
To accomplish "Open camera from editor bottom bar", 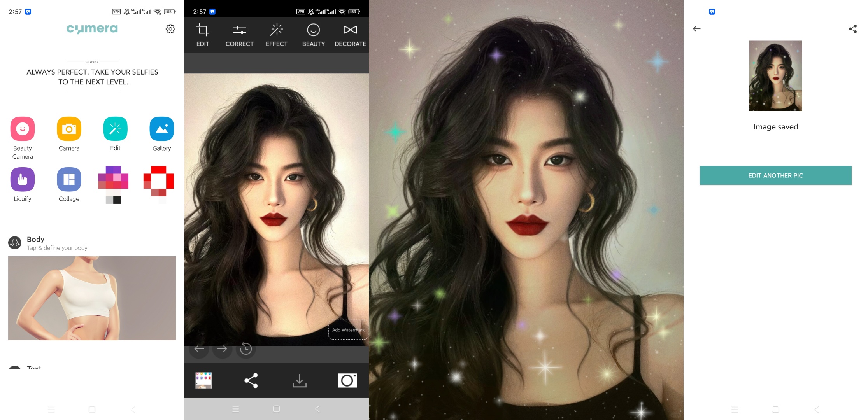I will [347, 380].
